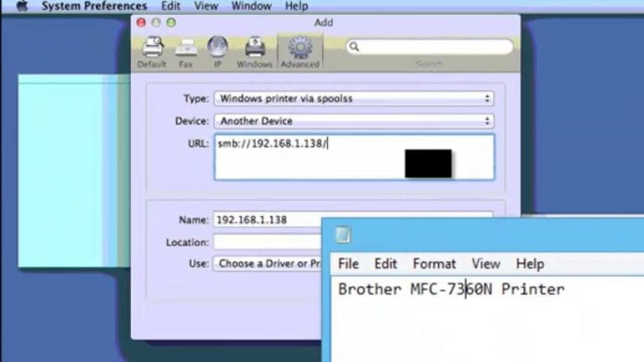Minimize the Add window with the yellow button
644x362 pixels.
coord(156,23)
